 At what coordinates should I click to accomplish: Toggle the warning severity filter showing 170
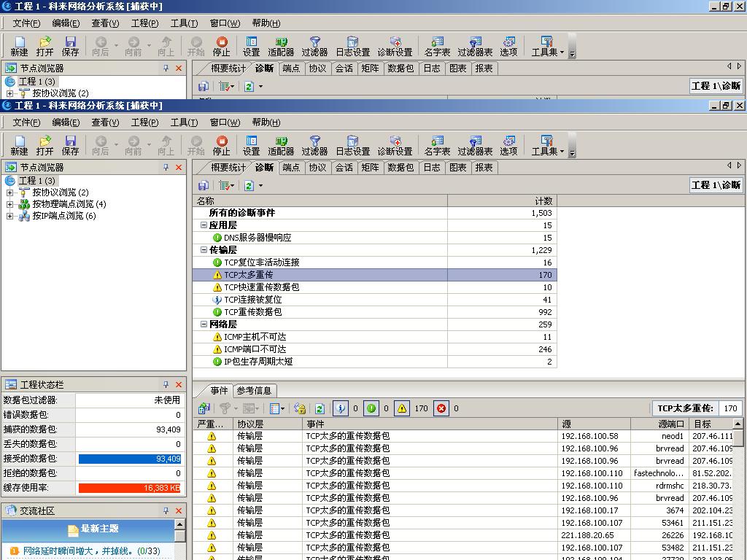click(402, 409)
